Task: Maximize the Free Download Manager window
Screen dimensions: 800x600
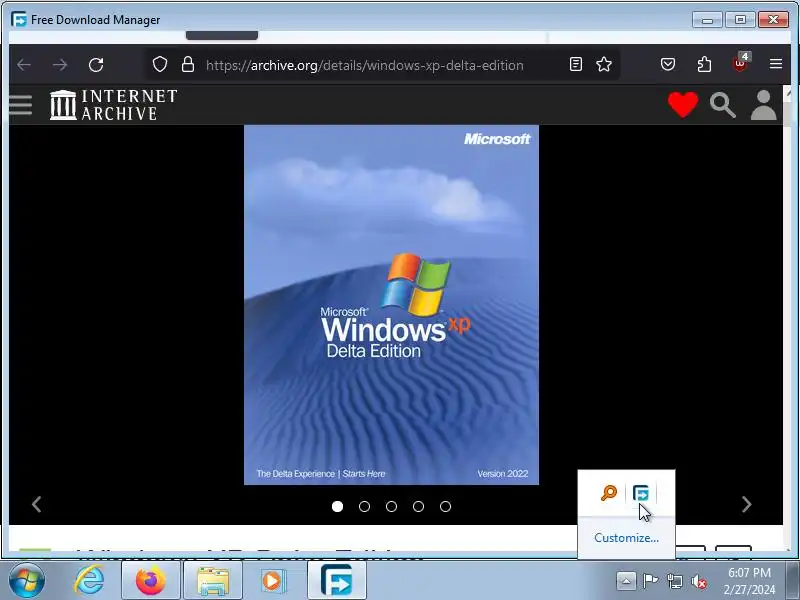Action: tap(740, 20)
